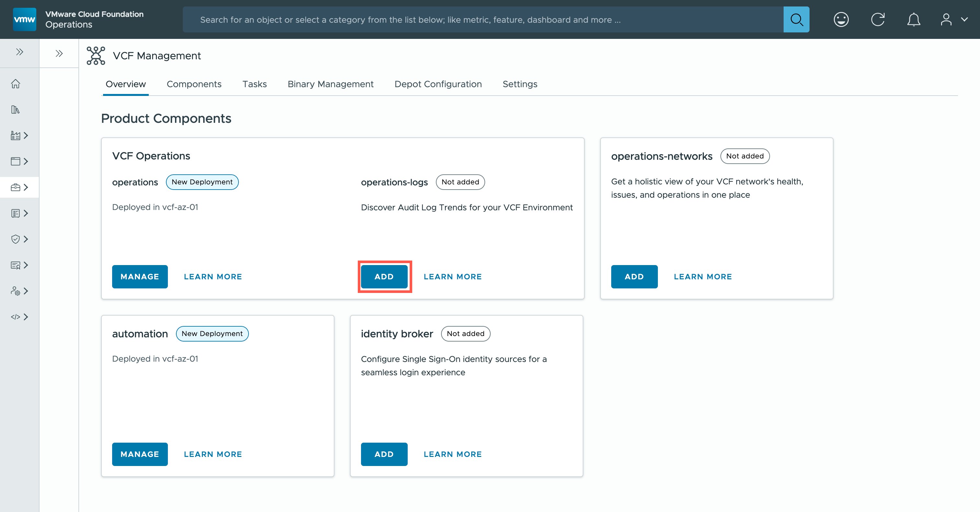Viewport: 980px width, 512px height.
Task: Click the search magnifier button
Action: click(x=796, y=20)
